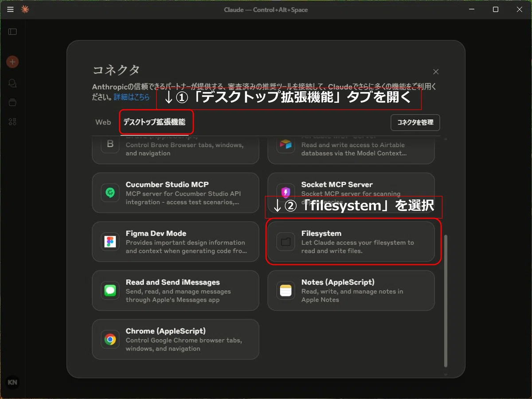Click the コネクタ dialog heading

click(117, 70)
